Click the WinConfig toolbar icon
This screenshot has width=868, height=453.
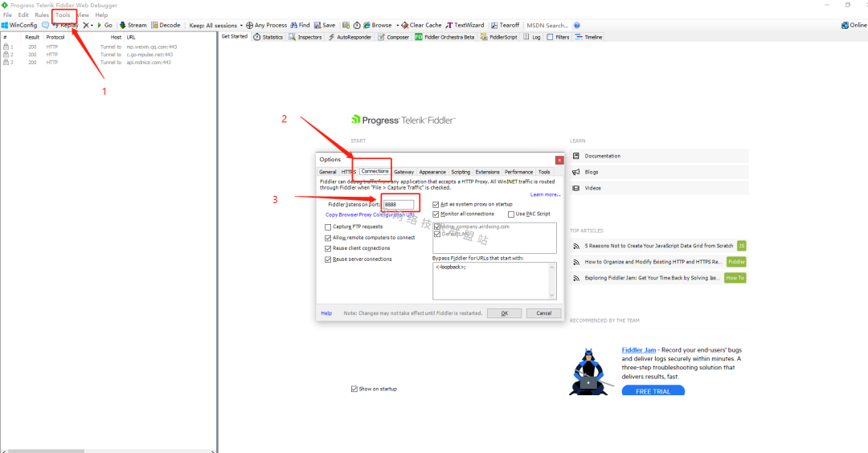coord(5,26)
